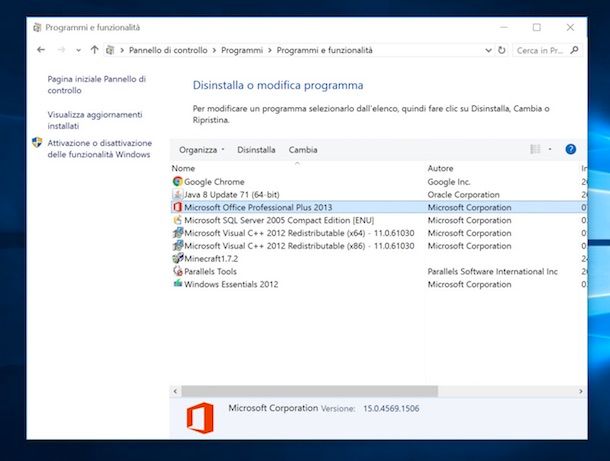Select Visual C++ 2012 Redistributable (x64) entry
Screen dimensions: 610x461
(x=299, y=233)
